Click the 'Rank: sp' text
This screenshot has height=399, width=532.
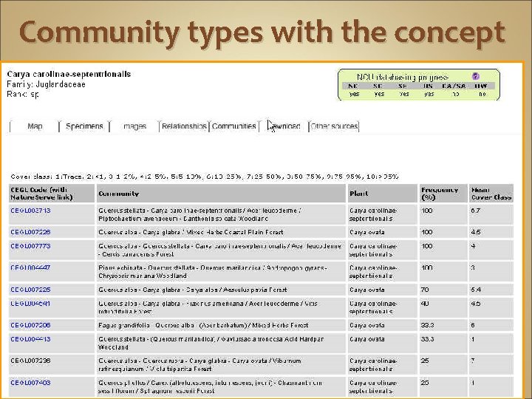click(23, 94)
